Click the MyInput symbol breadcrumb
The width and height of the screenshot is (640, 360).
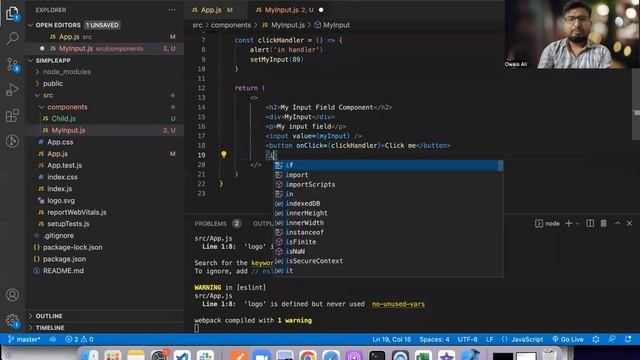click(x=332, y=25)
